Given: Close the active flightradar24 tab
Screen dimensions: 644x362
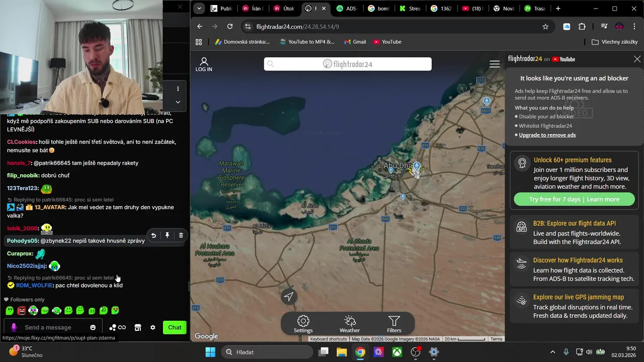Looking at the screenshot, I should click(324, 9).
